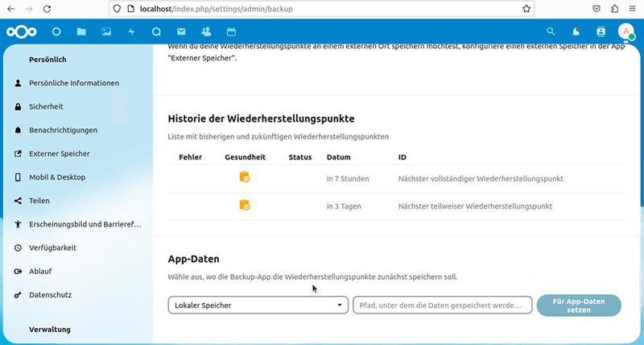644x345 pixels.
Task: Open the Firefox Pocket save icon
Action: point(597,9)
